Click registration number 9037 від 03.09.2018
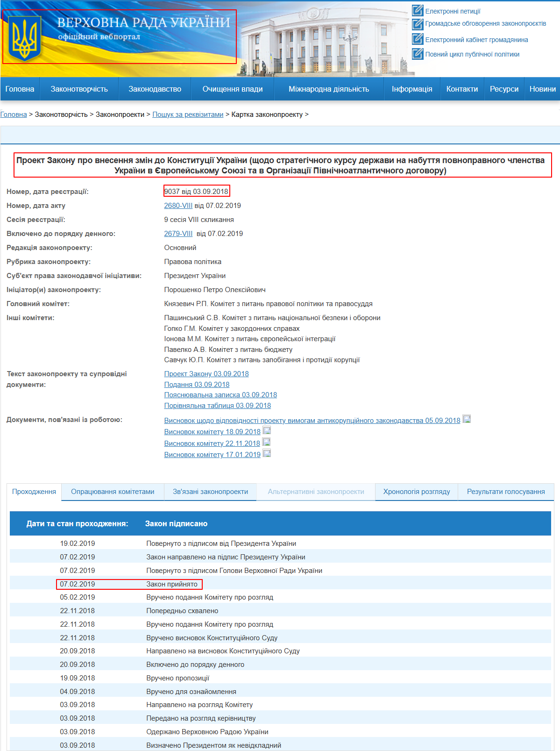This screenshot has height=751, width=560. (197, 191)
